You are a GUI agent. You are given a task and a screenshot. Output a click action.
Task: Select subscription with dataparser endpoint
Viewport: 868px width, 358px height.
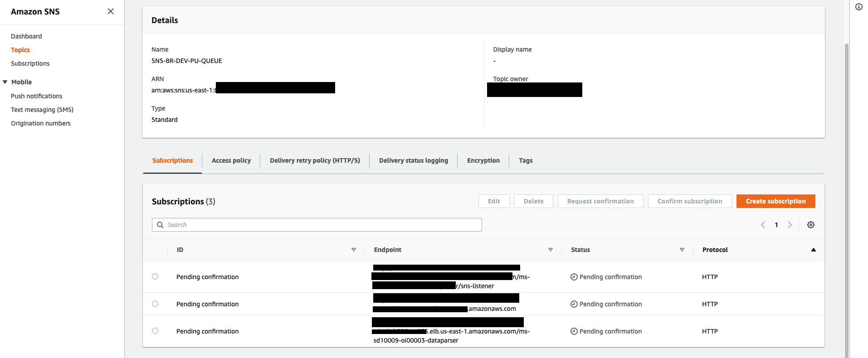[155, 331]
